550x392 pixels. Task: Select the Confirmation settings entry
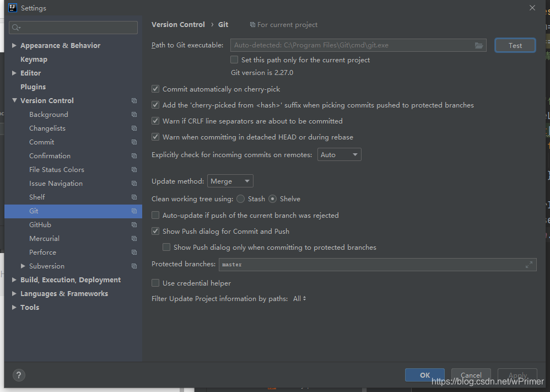pyautogui.click(x=50, y=156)
